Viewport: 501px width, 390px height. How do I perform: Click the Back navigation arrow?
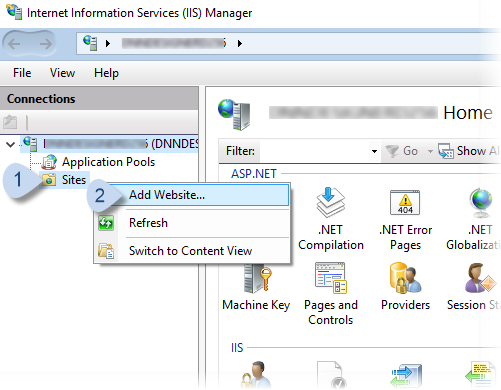[x=14, y=44]
